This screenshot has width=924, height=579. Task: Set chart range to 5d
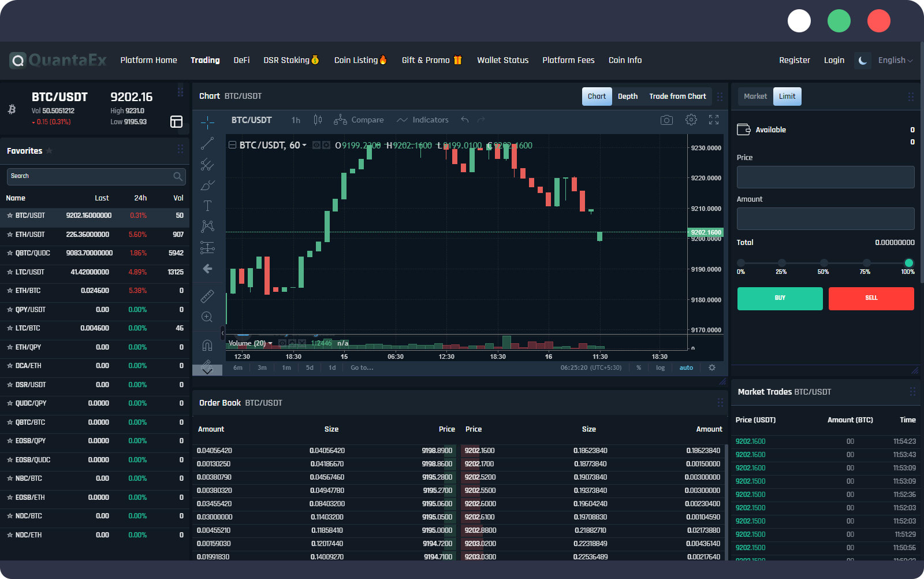coord(310,368)
